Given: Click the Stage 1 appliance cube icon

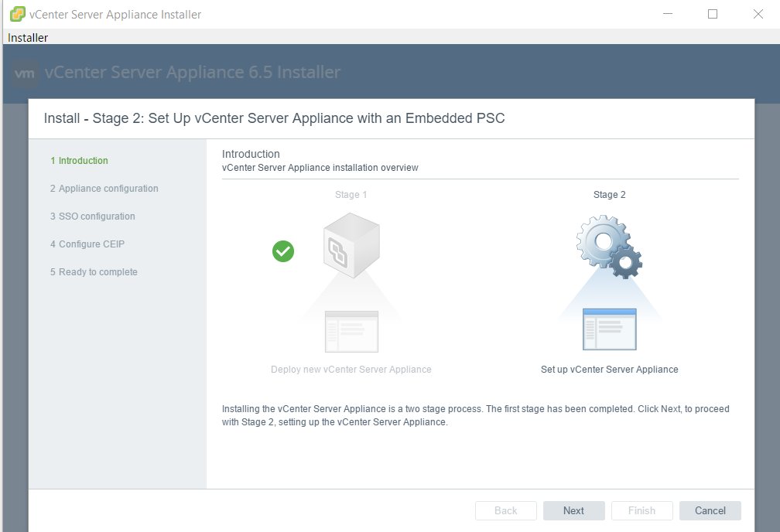Looking at the screenshot, I should click(351, 245).
